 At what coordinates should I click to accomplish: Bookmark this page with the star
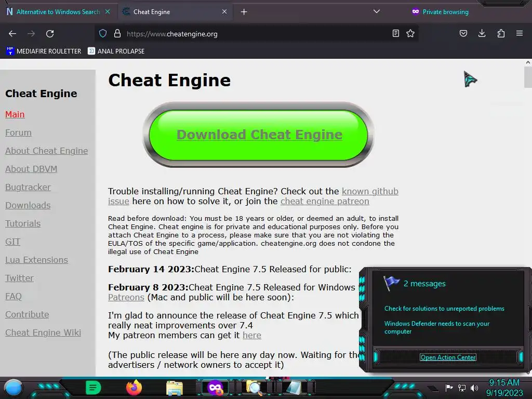[410, 34]
